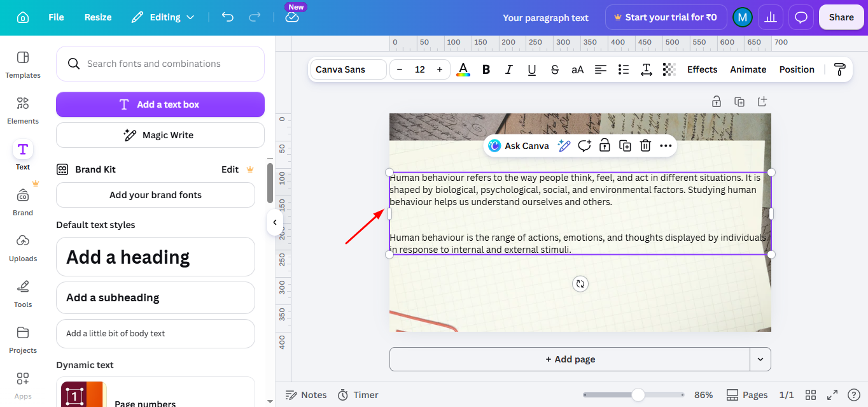Image resolution: width=868 pixels, height=407 pixels.
Task: Copy style with the paint roller icon
Action: click(x=839, y=69)
